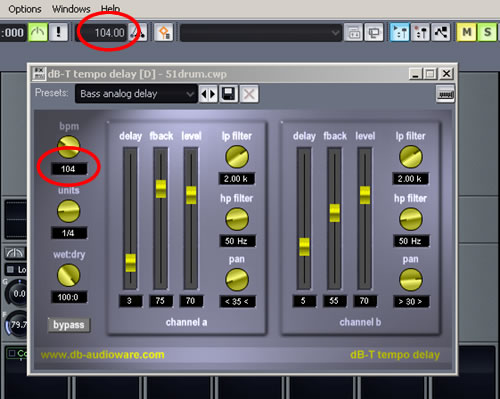The height and width of the screenshot is (399, 500).
Task: Maximize the dB-T tempo delay window
Action: pos(430,74)
